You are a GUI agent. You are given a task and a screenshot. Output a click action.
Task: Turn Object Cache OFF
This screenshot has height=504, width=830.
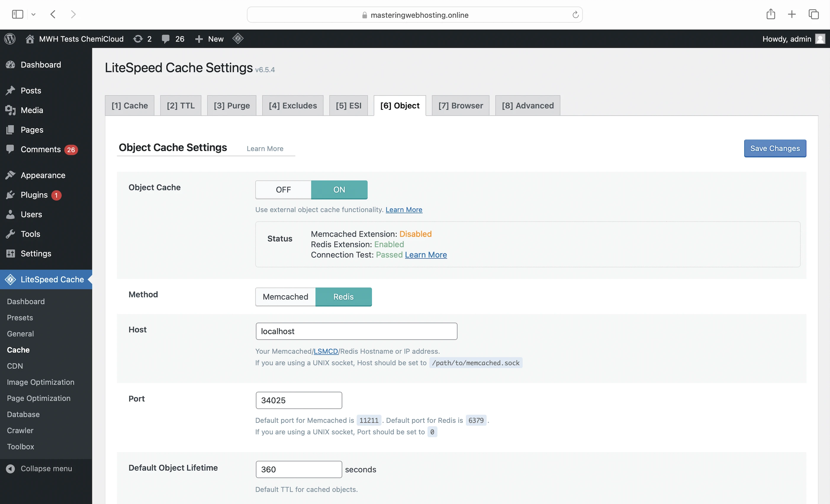click(x=283, y=190)
